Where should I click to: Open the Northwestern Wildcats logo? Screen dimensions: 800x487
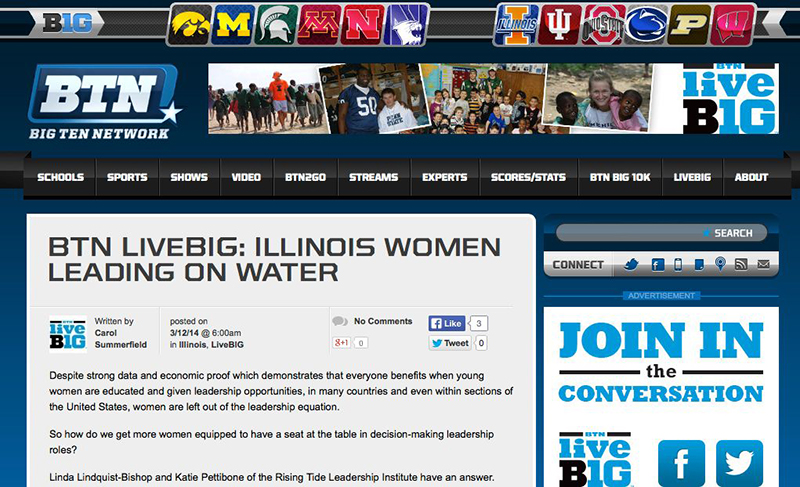[x=406, y=24]
